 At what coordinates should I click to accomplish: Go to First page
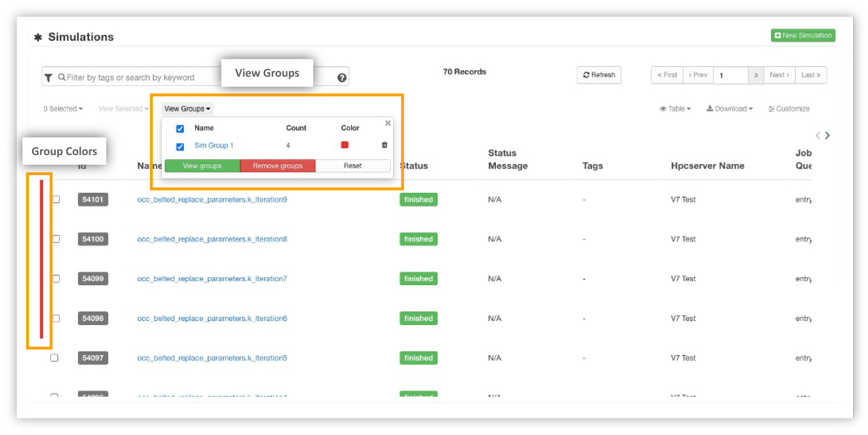(667, 75)
